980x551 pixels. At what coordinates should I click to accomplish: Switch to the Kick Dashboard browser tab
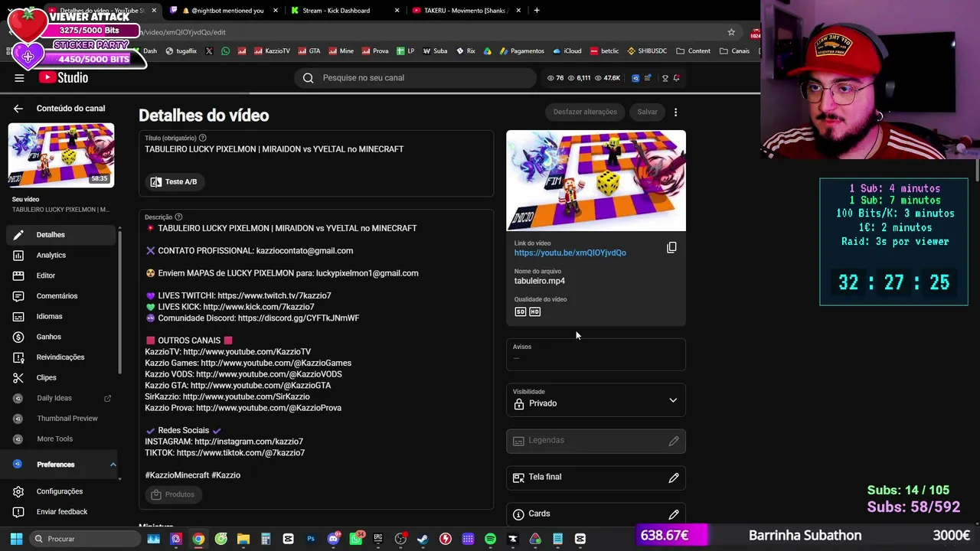click(345, 11)
